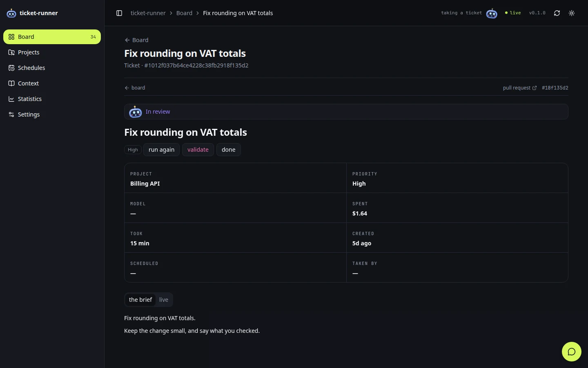Click the 15 min took value
The width and height of the screenshot is (588, 368).
tap(140, 243)
